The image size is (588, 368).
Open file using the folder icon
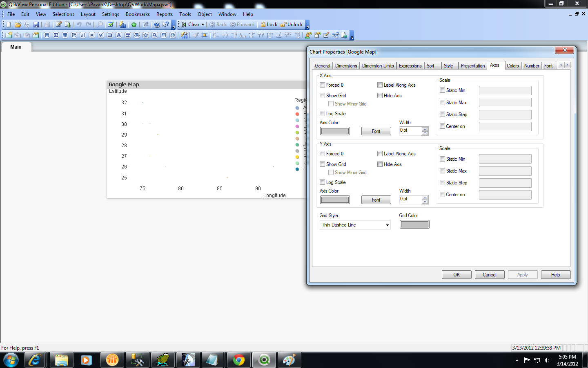click(x=18, y=25)
